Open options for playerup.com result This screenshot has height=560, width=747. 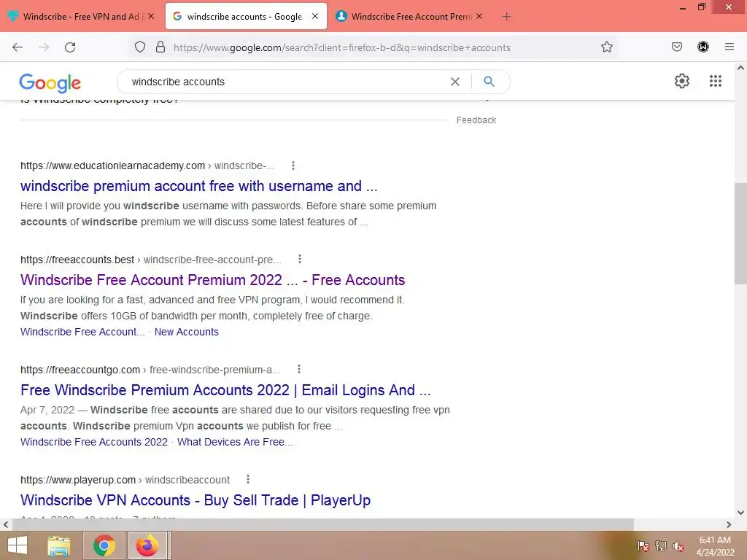248,479
